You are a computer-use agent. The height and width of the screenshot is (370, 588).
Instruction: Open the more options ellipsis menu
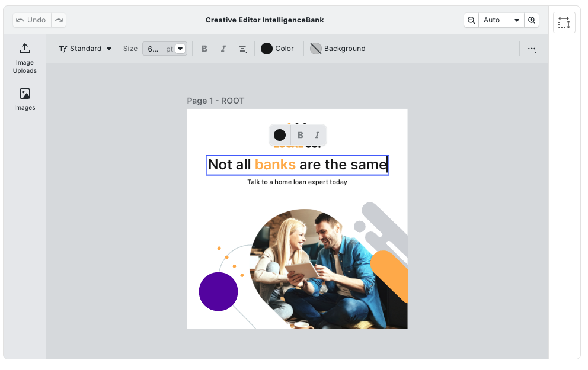click(532, 49)
